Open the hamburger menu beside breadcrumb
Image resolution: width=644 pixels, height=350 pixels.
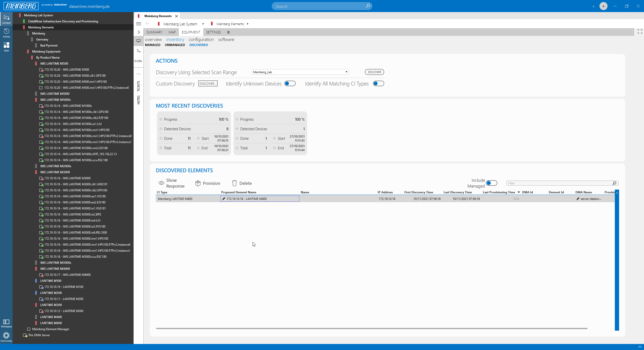139,24
